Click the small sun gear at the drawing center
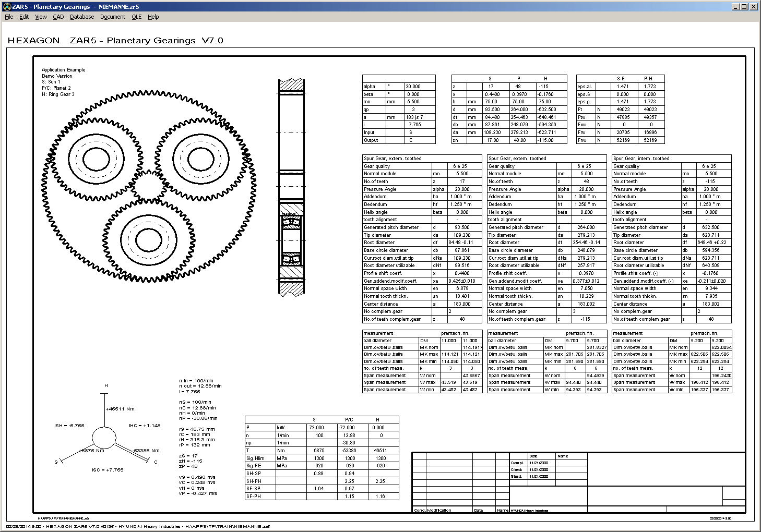The width and height of the screenshot is (761, 532). (x=148, y=186)
